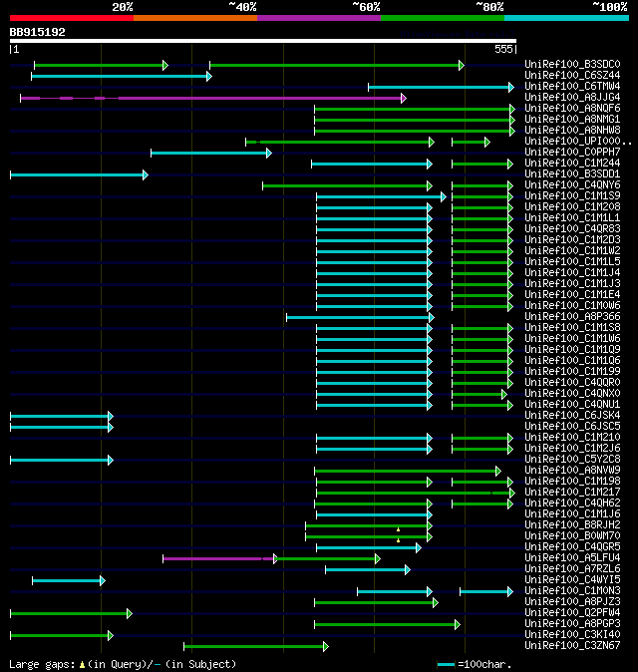Select the UniRef100_C4QQR0 label
Viewport: 638px width, 672px height.
572,382
